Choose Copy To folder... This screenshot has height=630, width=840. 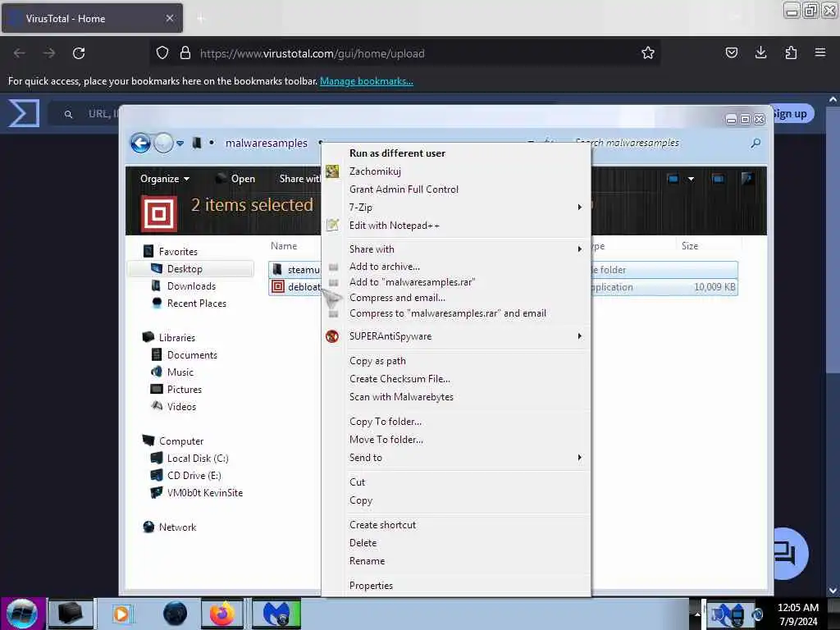click(x=386, y=422)
